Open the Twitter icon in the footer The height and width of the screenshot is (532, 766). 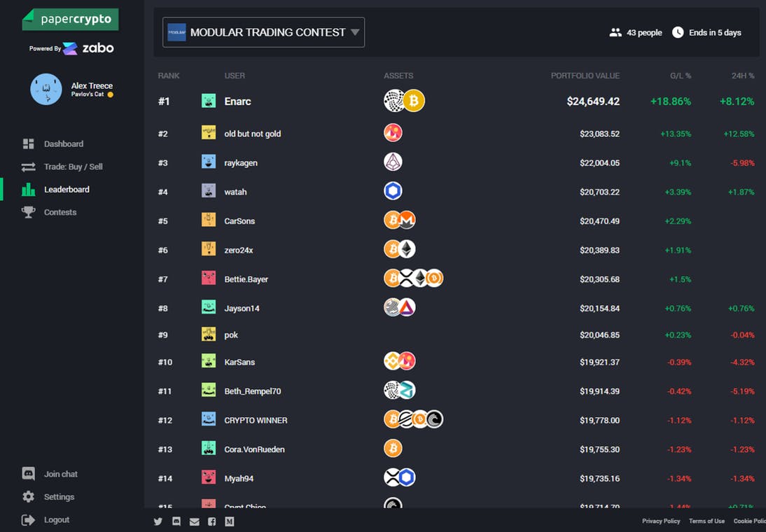[x=158, y=521]
